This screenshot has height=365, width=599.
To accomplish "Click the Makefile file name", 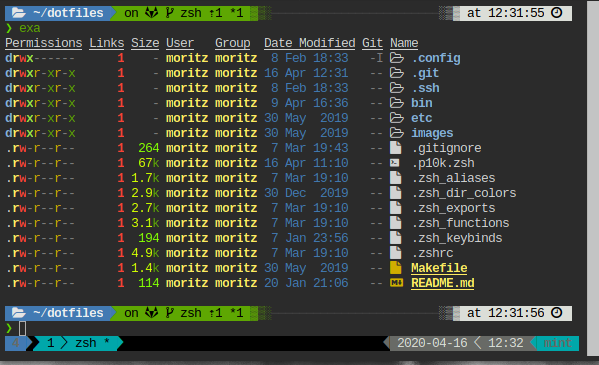I will (439, 268).
